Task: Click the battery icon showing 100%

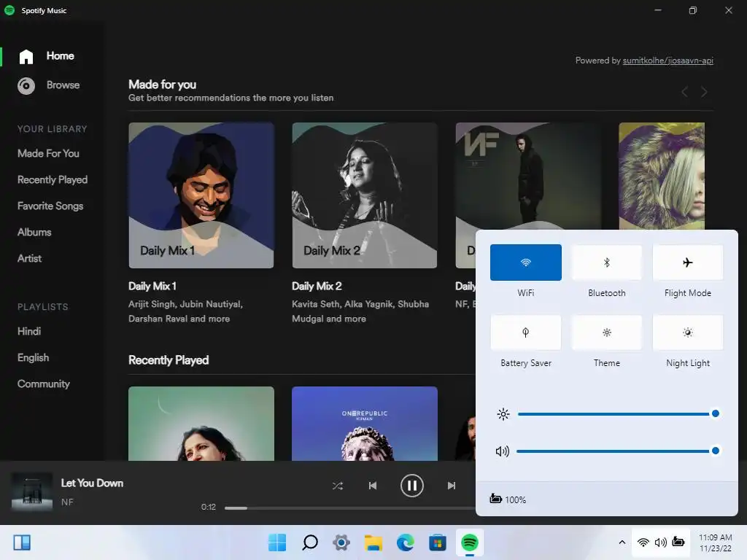Action: [496, 499]
